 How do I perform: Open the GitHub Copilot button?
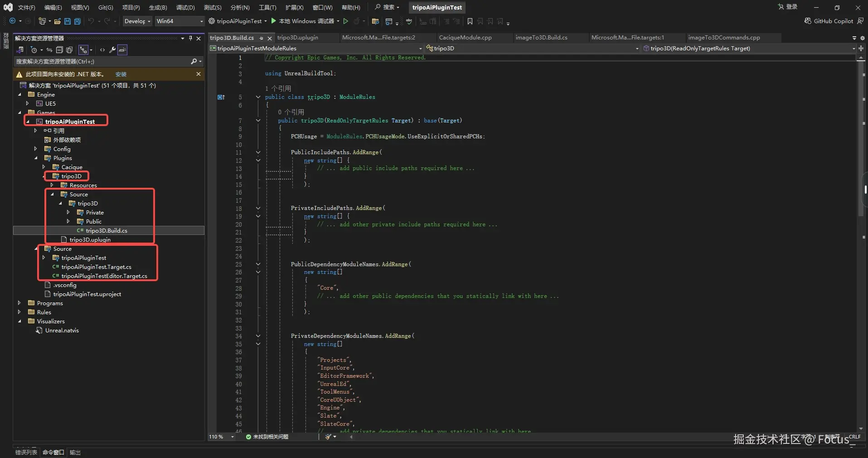[829, 21]
